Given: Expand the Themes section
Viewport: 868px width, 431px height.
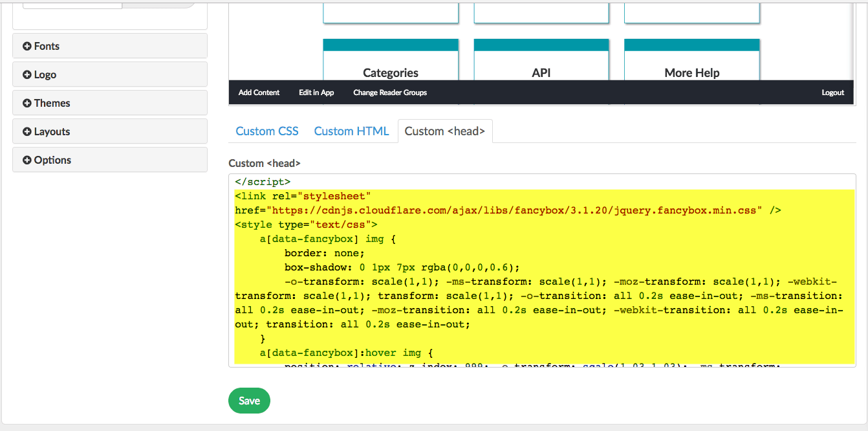Looking at the screenshot, I should 110,103.
